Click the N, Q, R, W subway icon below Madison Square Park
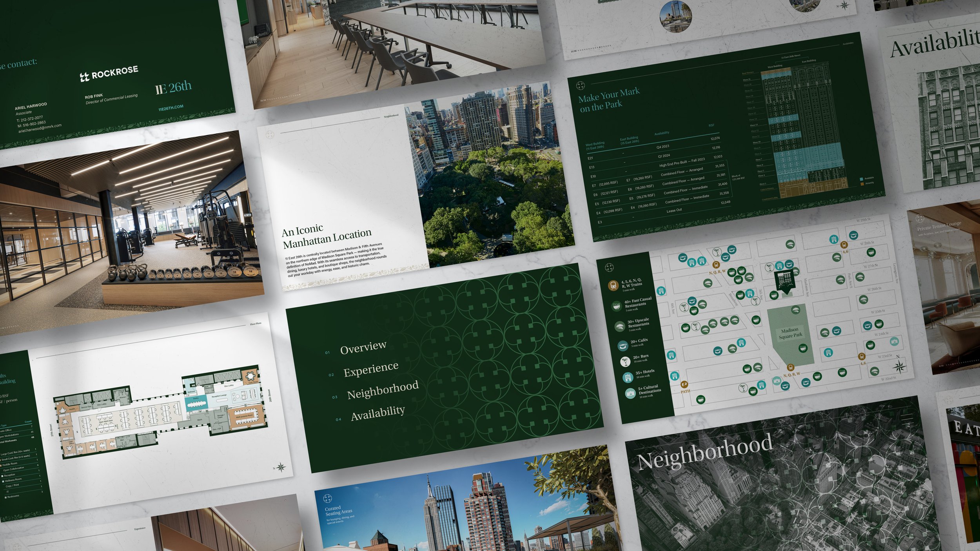The width and height of the screenshot is (980, 551). click(x=791, y=368)
